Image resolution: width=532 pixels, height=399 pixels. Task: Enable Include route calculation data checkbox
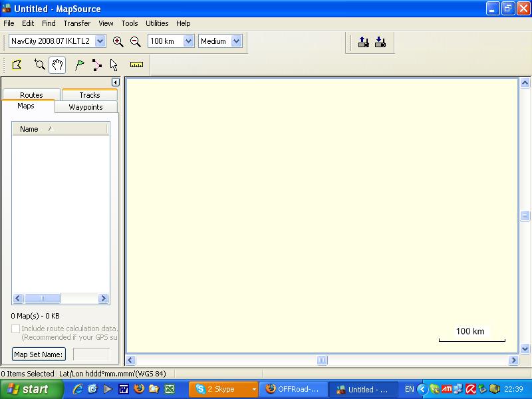[16, 329]
